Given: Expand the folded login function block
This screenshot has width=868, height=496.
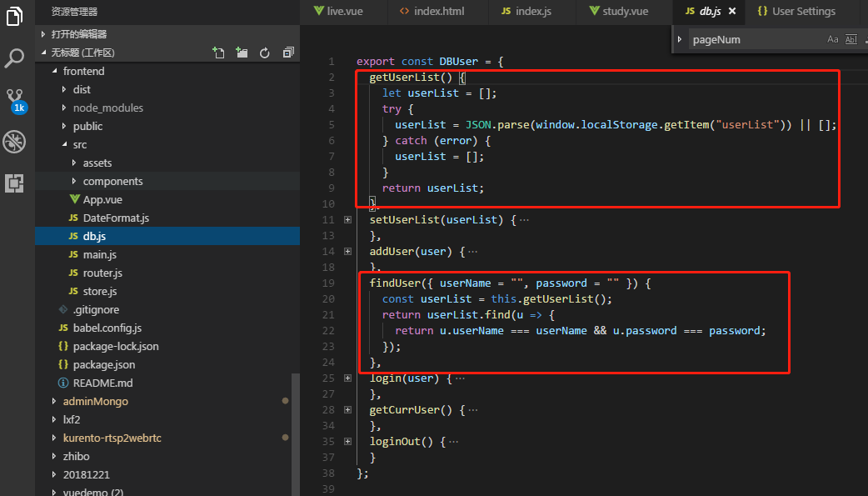Looking at the screenshot, I should pos(347,378).
